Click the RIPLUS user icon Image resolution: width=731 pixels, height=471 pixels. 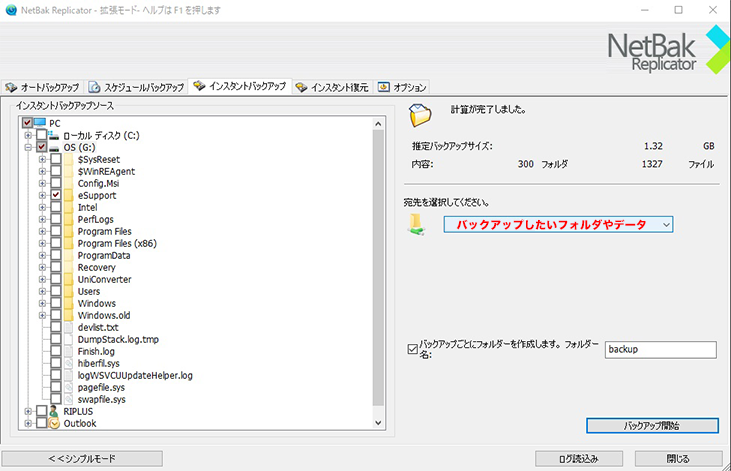[x=54, y=411]
